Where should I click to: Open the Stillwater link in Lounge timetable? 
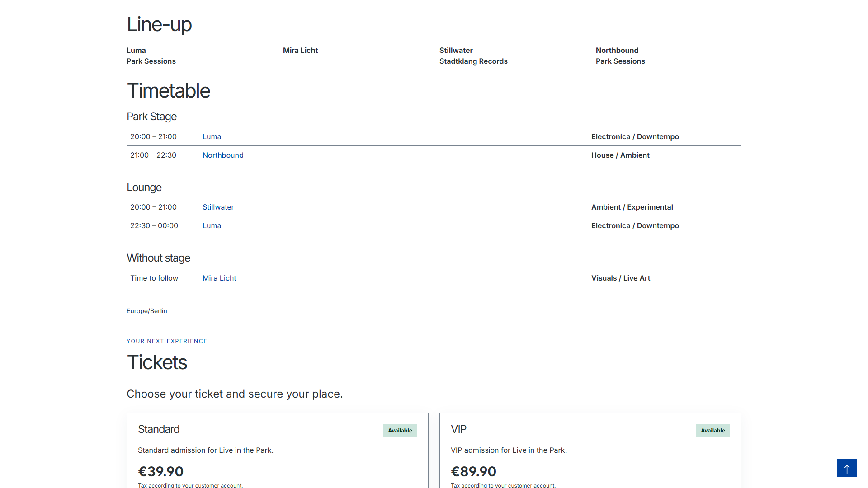click(218, 207)
